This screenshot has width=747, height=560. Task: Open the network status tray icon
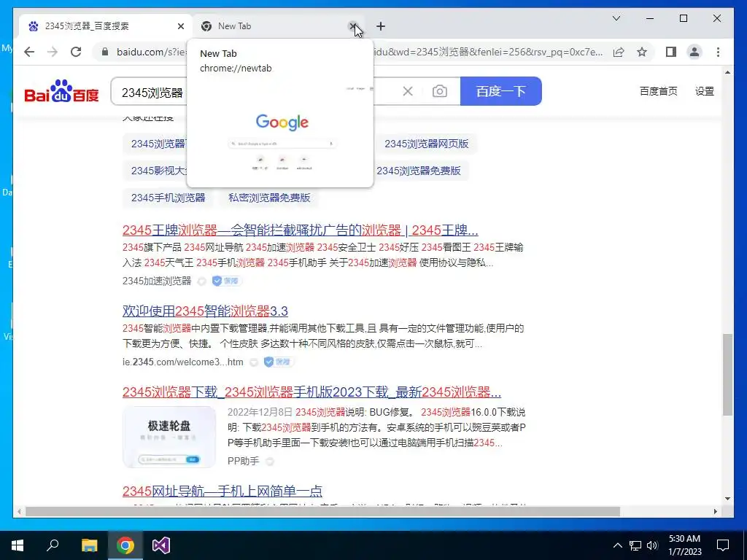635,545
